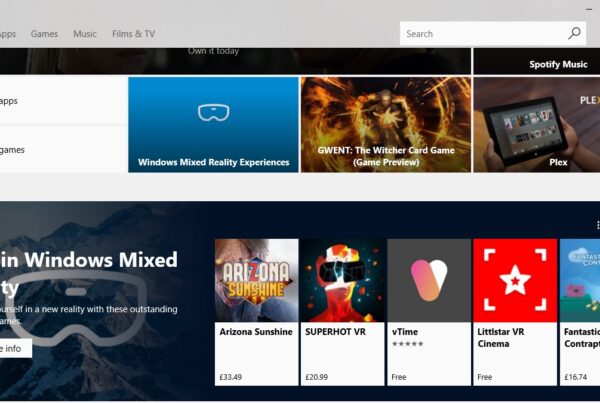The width and height of the screenshot is (600, 403).
Task: Open the Littlstar VR Cinema star icon
Action: coord(514,280)
